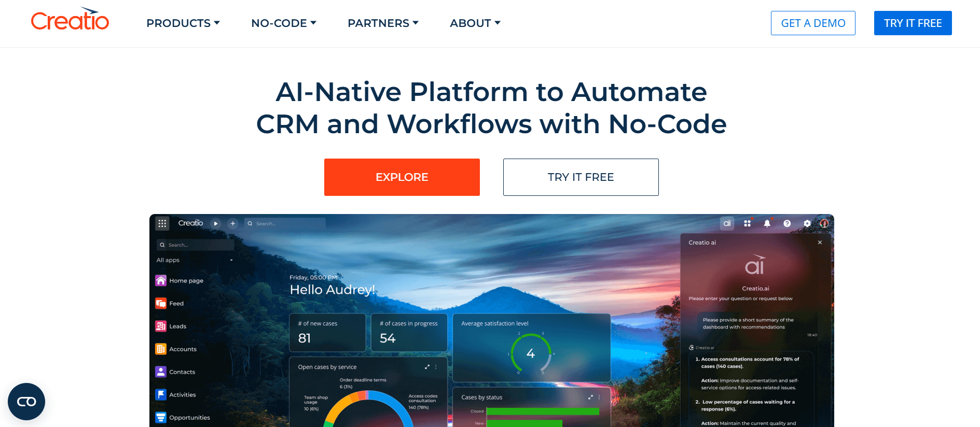Viewport: 980px width, 427px height.
Task: Open Contacts section icon
Action: 161,372
